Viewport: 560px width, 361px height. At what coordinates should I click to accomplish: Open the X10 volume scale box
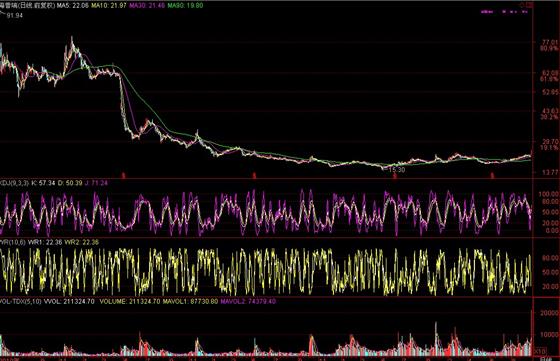(541, 352)
